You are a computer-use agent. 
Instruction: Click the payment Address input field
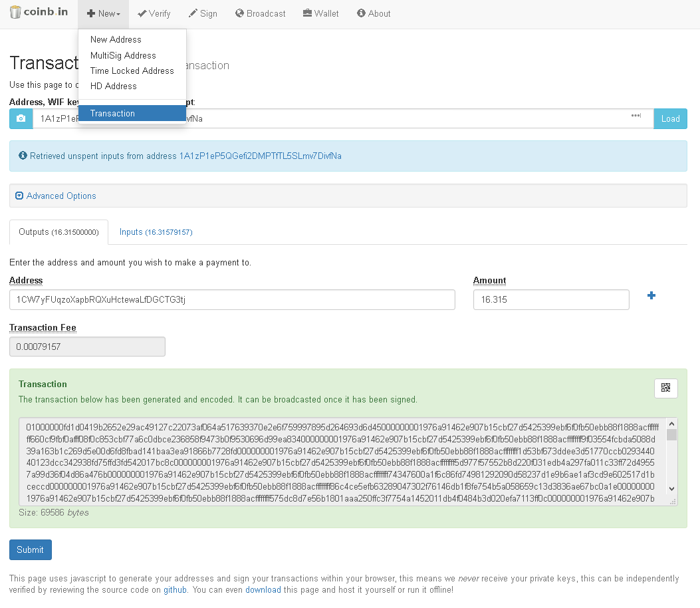pos(232,300)
